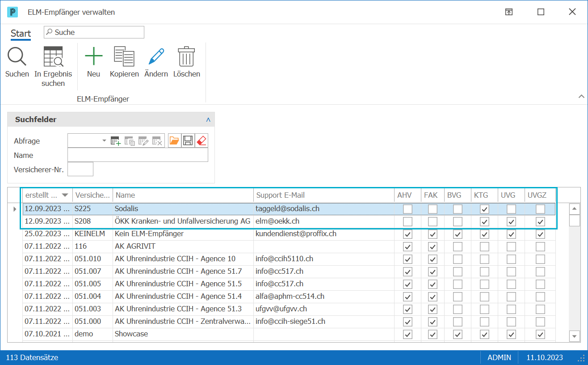
Task: Click the resize grip in the status bar
Action: (x=581, y=358)
